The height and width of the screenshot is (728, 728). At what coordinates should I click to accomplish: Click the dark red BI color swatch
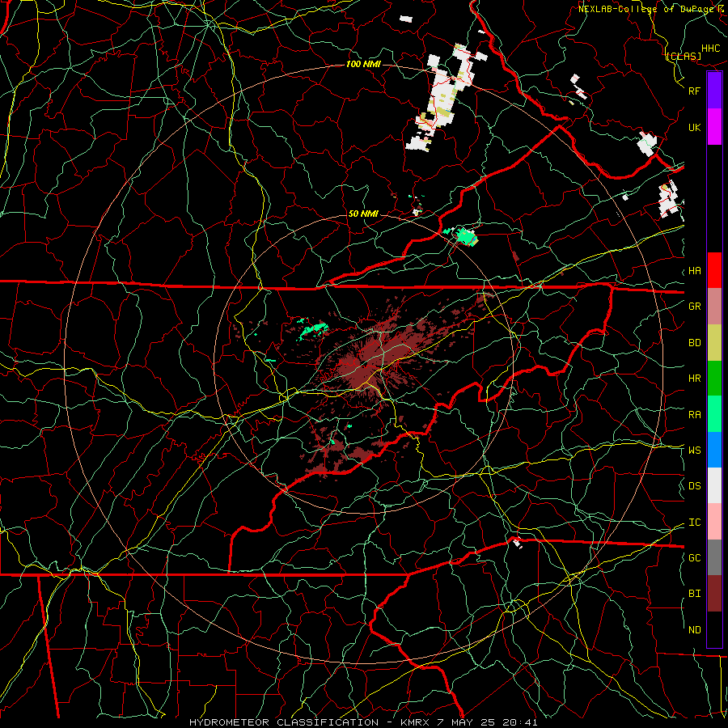714,594
